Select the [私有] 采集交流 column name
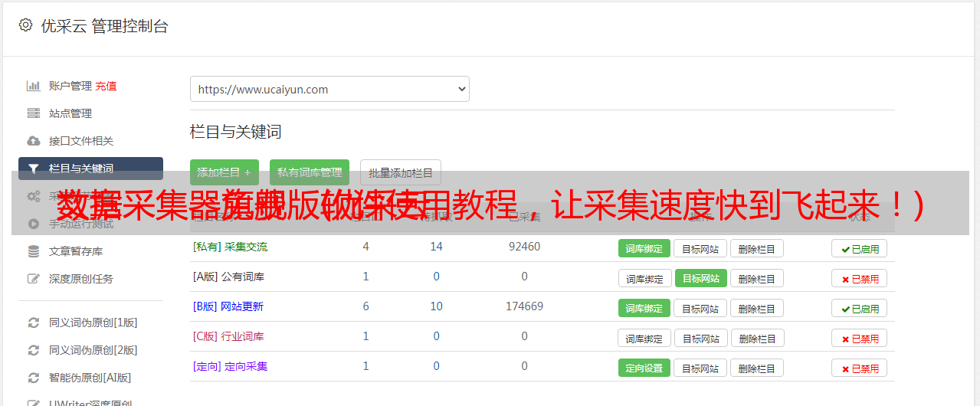 click(x=230, y=247)
